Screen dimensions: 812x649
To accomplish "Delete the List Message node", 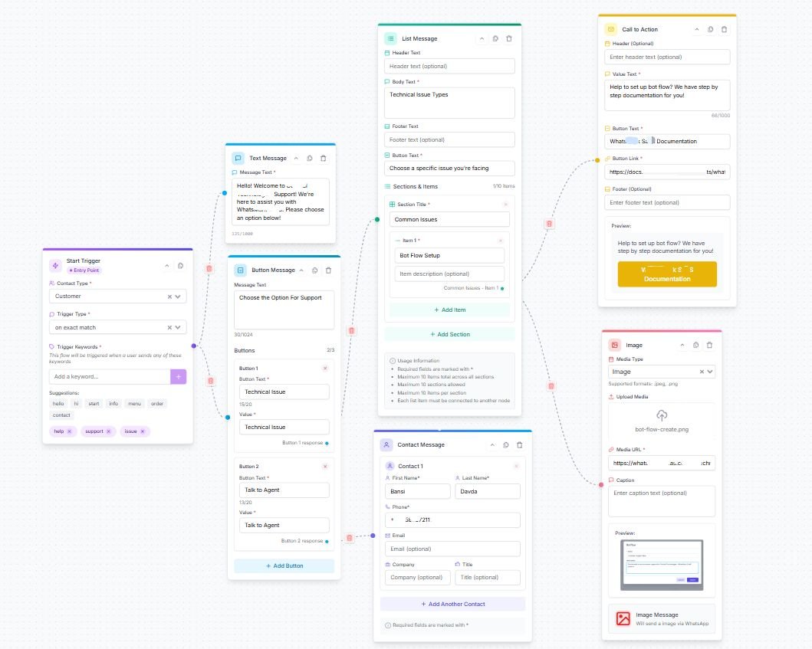I will coord(509,38).
